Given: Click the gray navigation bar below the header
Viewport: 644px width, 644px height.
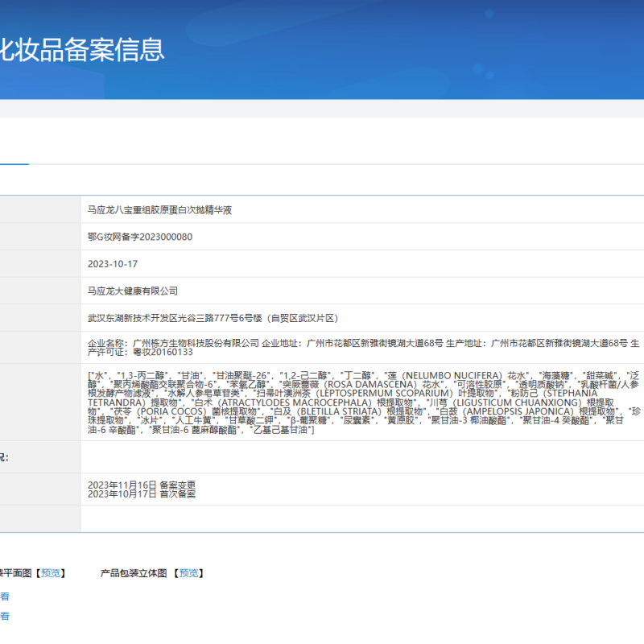Looking at the screenshot, I should [x=322, y=109].
